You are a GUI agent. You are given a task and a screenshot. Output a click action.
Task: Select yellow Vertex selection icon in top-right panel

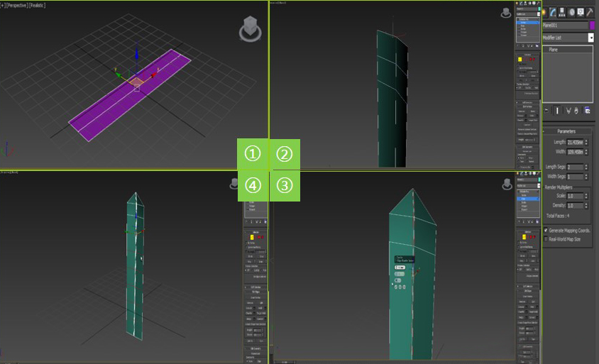520,59
